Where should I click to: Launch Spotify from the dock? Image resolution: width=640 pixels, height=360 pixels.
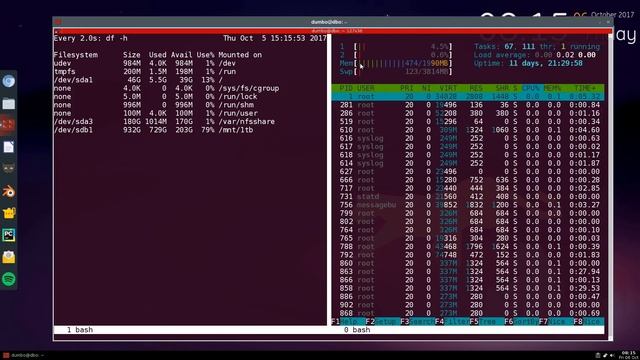coord(9,279)
